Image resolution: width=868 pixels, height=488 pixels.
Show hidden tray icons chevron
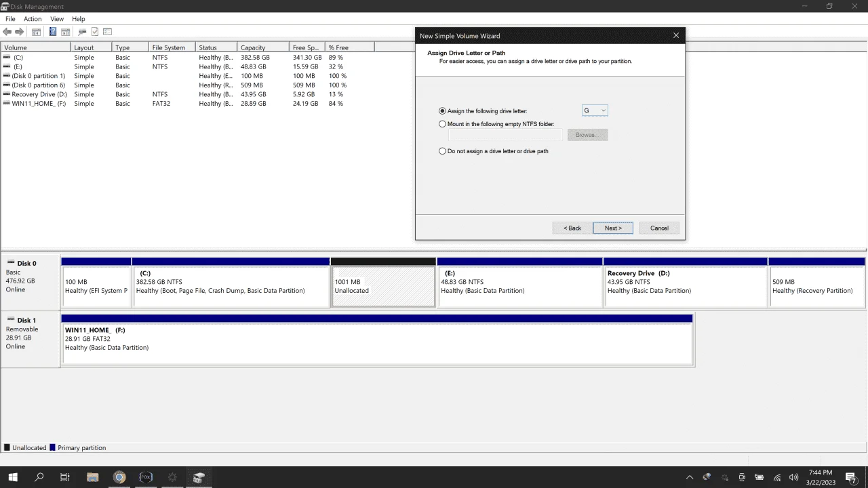pyautogui.click(x=690, y=478)
